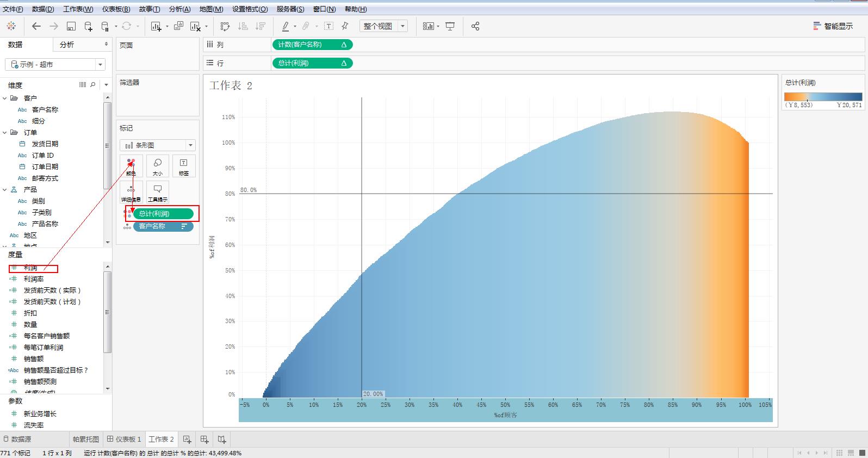Clear the sheet

coord(195,26)
